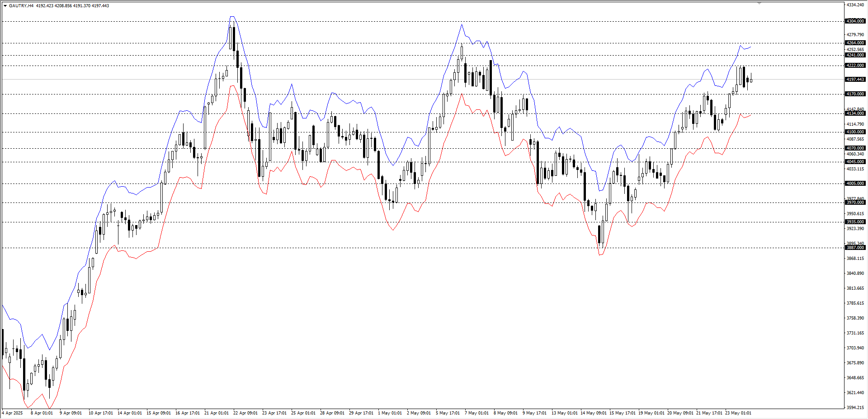Click the 8 May 09:01 time axis label
868x419 pixels.
(x=505, y=413)
